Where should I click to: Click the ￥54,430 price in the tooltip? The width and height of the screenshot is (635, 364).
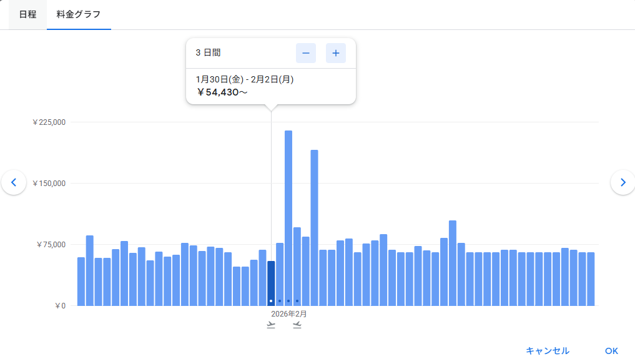click(x=222, y=92)
